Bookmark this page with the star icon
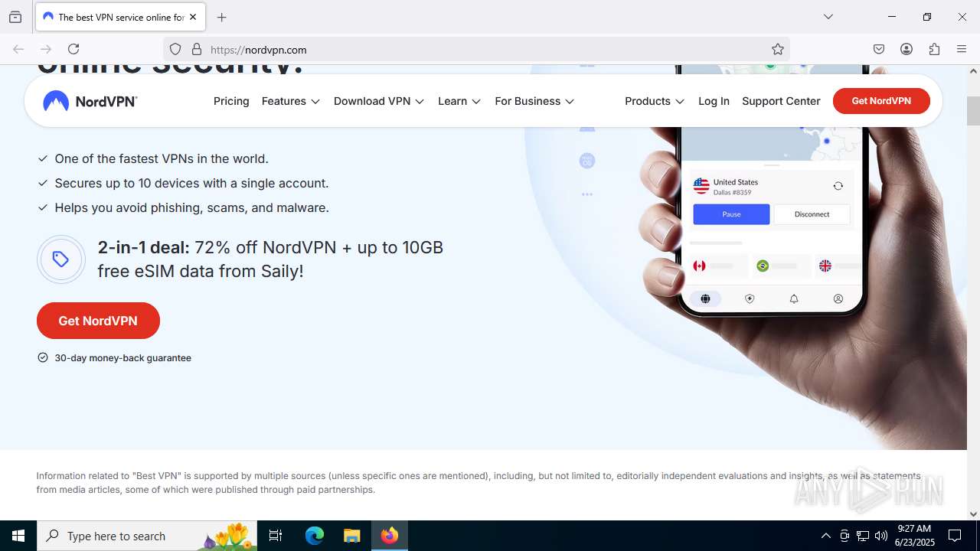The height and width of the screenshot is (551, 980). click(x=778, y=49)
